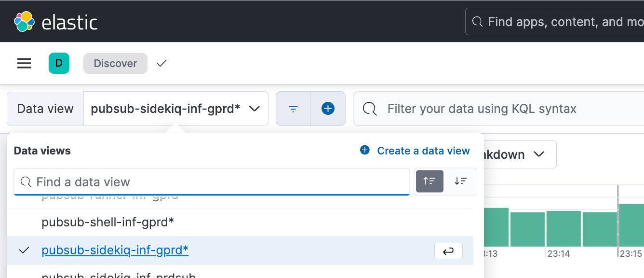Click the Discover breadcrumb label
The height and width of the screenshot is (278, 644).
pyautogui.click(x=115, y=63)
